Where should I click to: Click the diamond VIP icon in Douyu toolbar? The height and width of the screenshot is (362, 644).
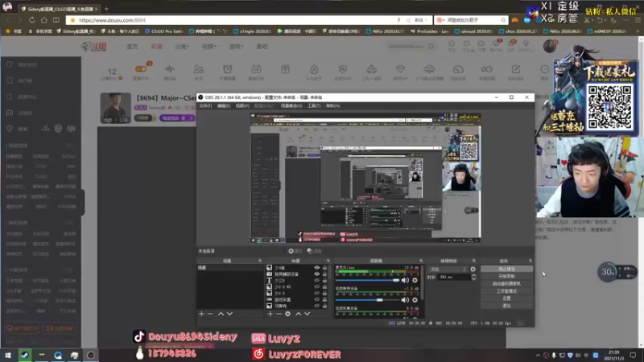pos(400,69)
